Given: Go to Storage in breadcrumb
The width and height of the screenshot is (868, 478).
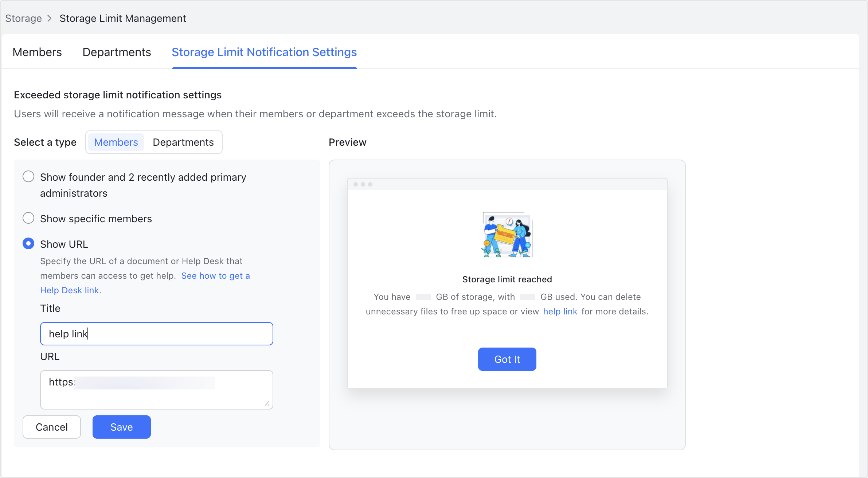Looking at the screenshot, I should (23, 18).
